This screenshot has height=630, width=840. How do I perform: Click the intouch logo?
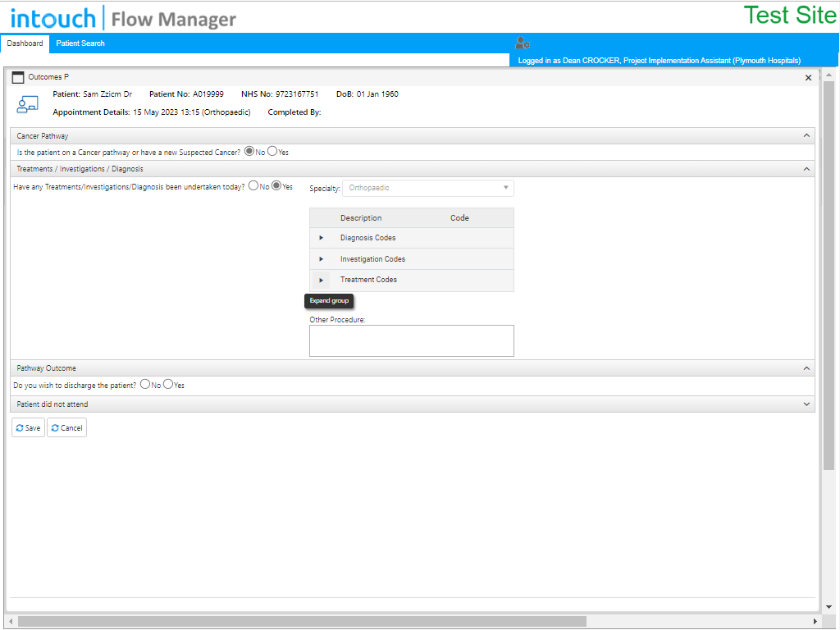[x=52, y=19]
